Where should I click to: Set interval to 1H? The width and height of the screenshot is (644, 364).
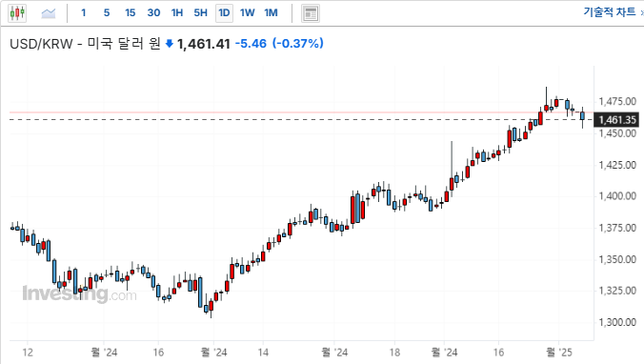[177, 12]
